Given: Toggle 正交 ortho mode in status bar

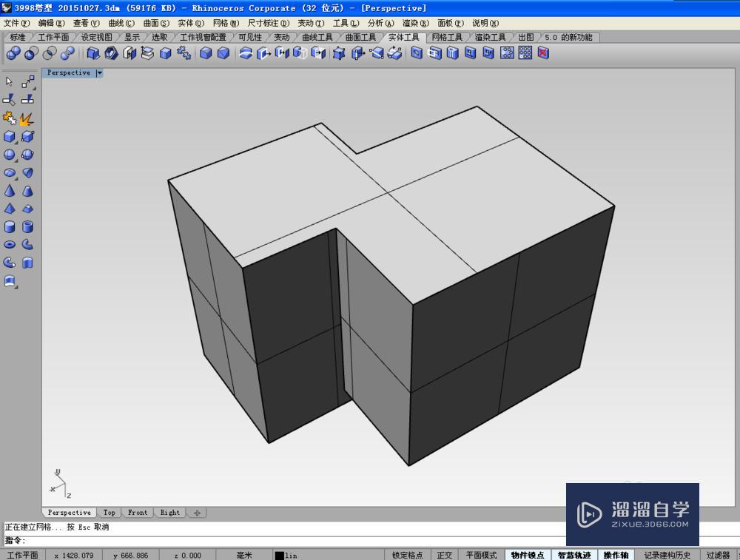Looking at the screenshot, I should pos(444,556).
